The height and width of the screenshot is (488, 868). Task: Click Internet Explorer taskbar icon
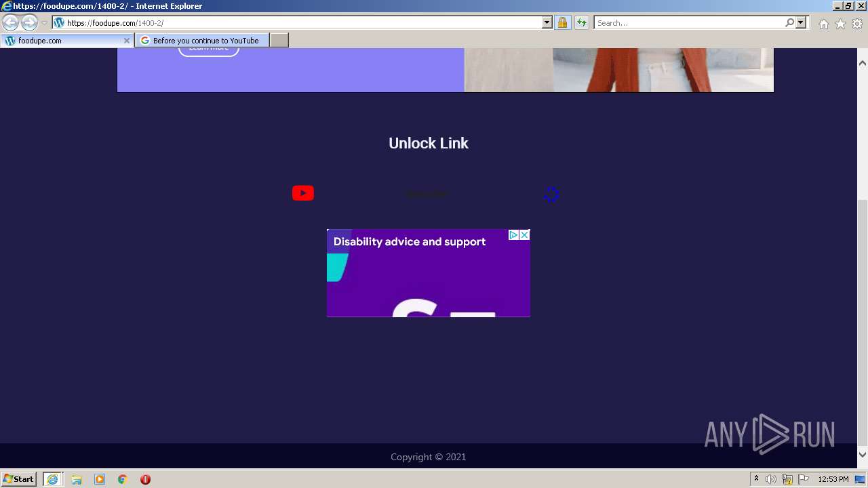pyautogui.click(x=52, y=479)
